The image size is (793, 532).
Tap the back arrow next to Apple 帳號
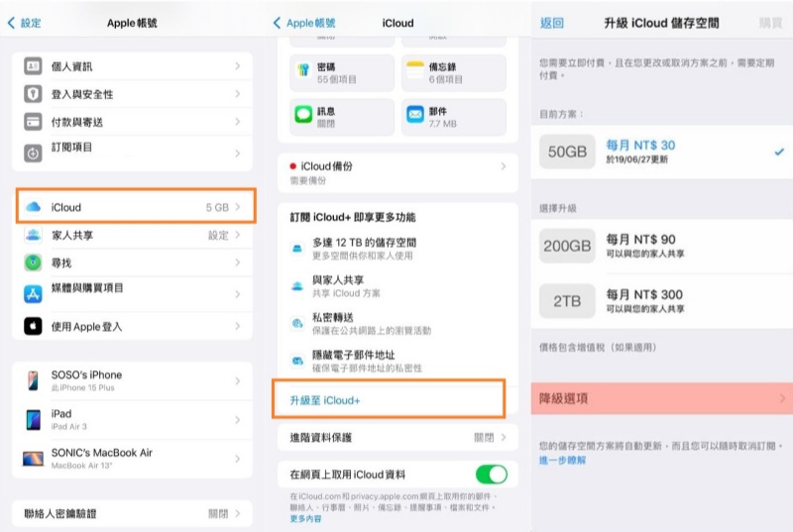point(277,22)
